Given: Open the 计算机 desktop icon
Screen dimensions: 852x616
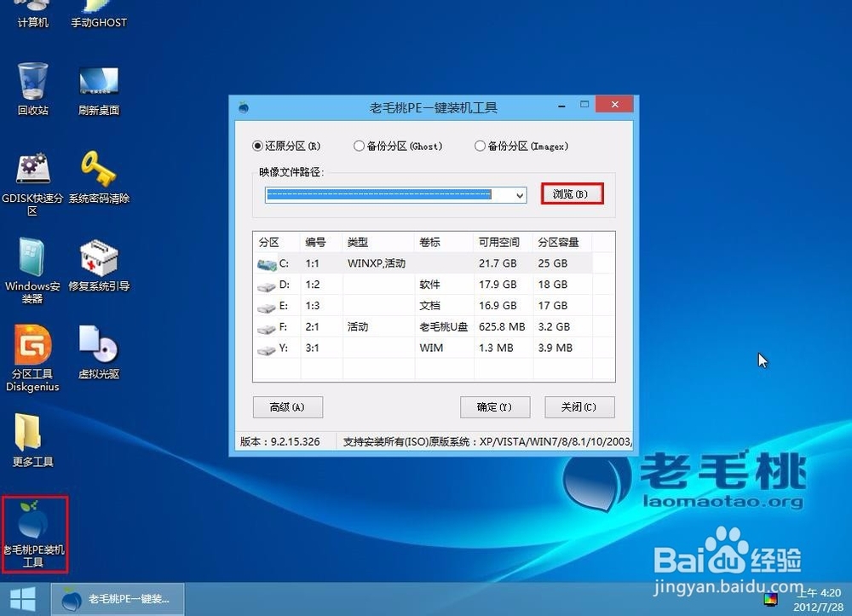Looking at the screenshot, I should (x=32, y=14).
